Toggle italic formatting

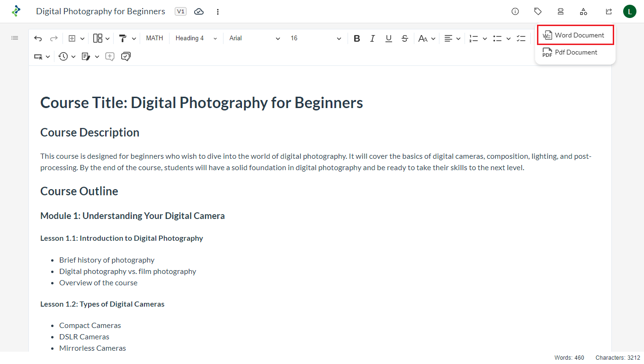[373, 38]
